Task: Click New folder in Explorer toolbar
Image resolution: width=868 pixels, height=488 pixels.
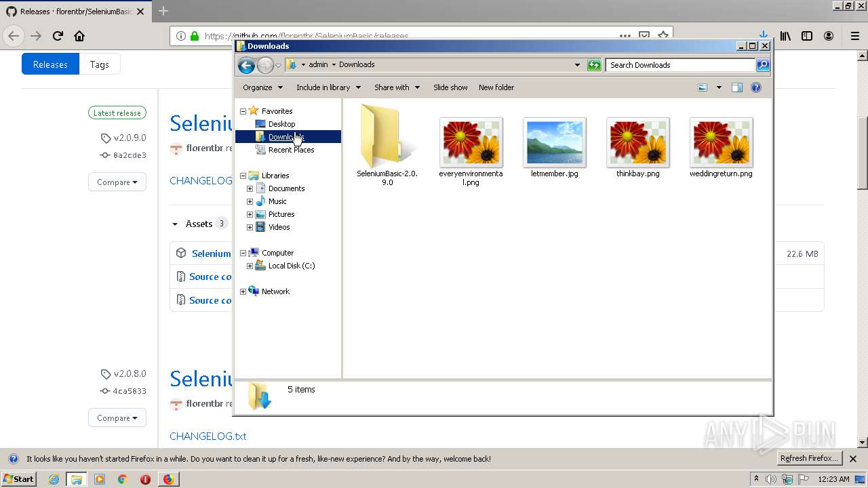Action: click(496, 87)
